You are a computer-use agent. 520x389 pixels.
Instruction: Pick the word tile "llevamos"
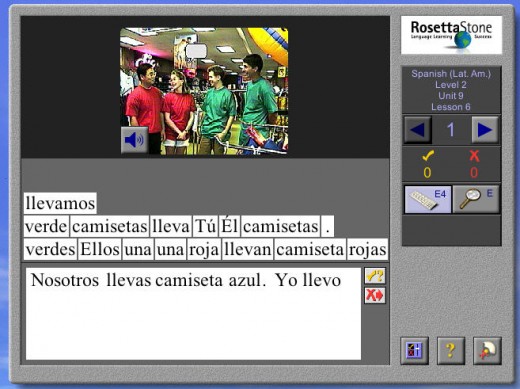click(x=60, y=203)
